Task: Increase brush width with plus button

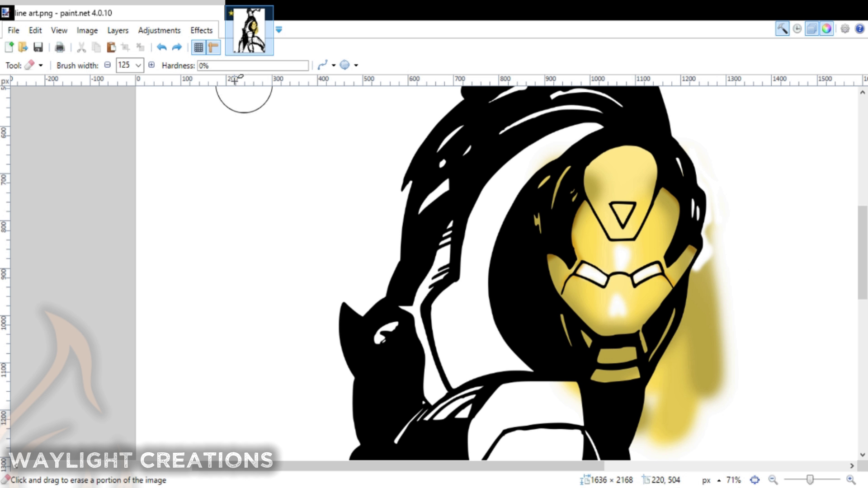Action: click(x=151, y=65)
